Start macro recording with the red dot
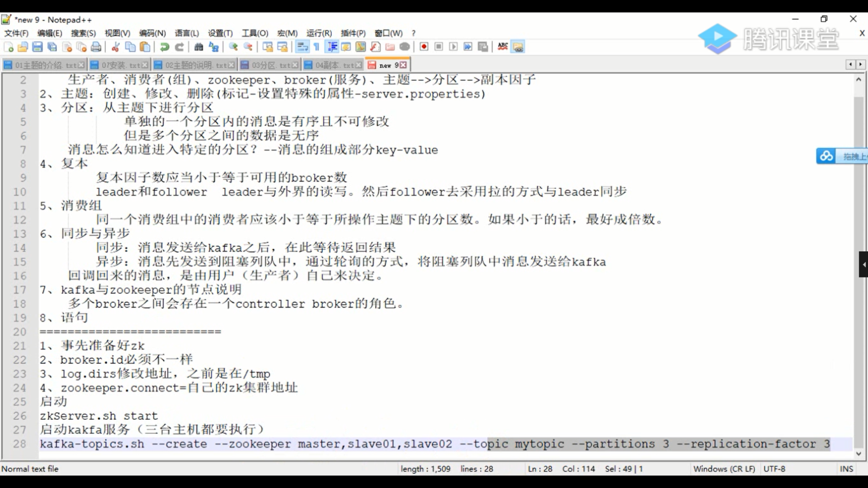The height and width of the screenshot is (488, 868). click(424, 47)
